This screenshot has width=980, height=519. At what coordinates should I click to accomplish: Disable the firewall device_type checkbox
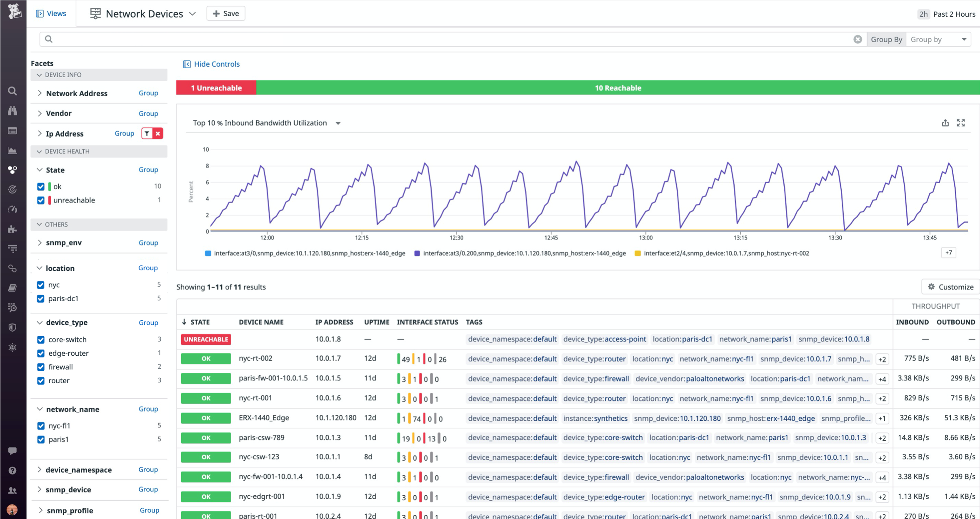click(x=40, y=367)
